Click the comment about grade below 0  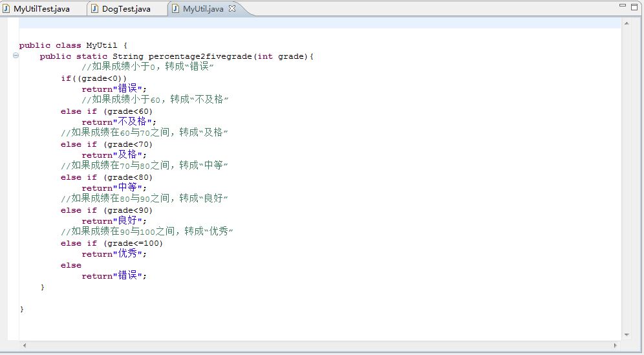click(x=148, y=66)
